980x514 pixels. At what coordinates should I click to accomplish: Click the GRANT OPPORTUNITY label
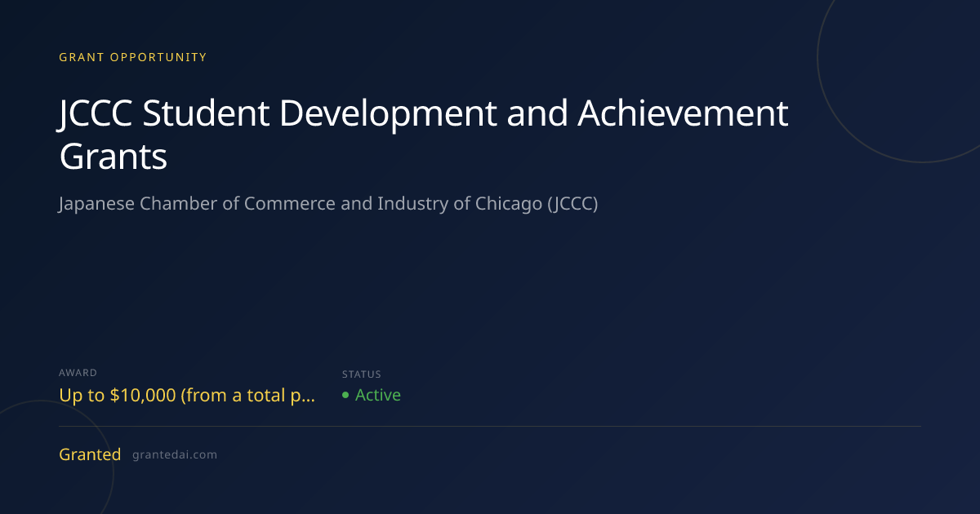(x=133, y=57)
